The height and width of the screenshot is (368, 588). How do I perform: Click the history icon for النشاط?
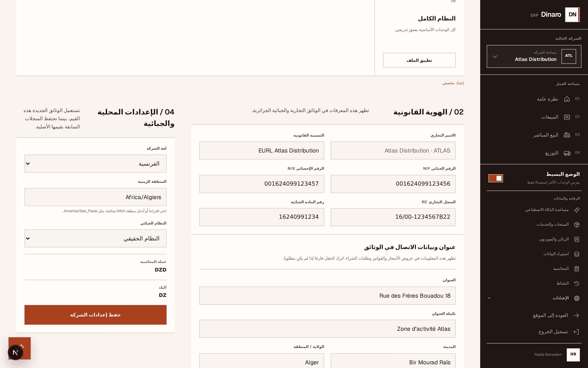click(x=577, y=283)
